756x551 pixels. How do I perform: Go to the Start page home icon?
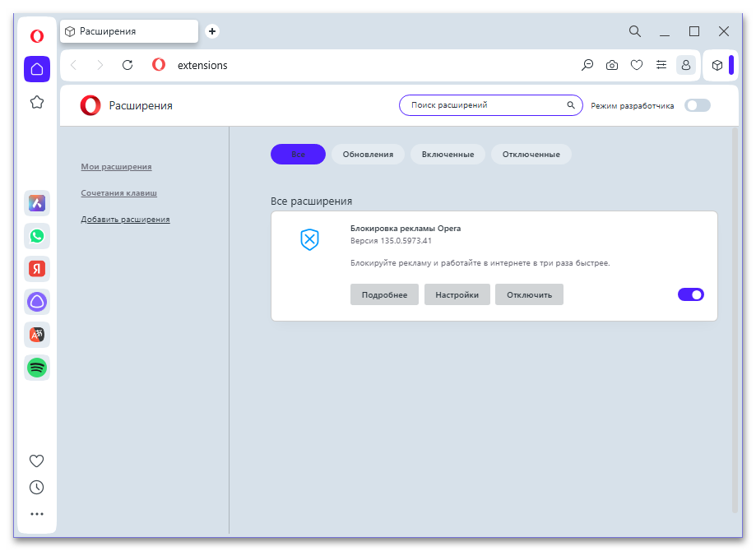(x=37, y=69)
